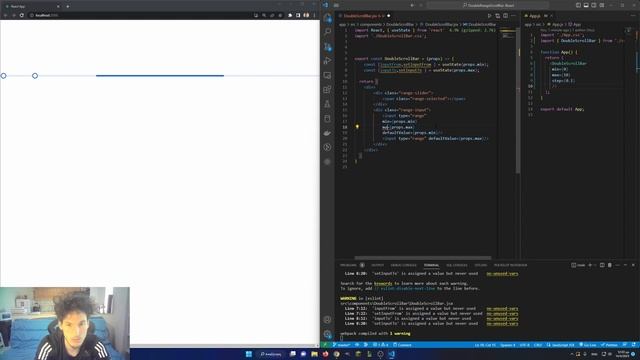Open the Testing flask view
This screenshot has width=640, height=360.
(x=327, y=104)
